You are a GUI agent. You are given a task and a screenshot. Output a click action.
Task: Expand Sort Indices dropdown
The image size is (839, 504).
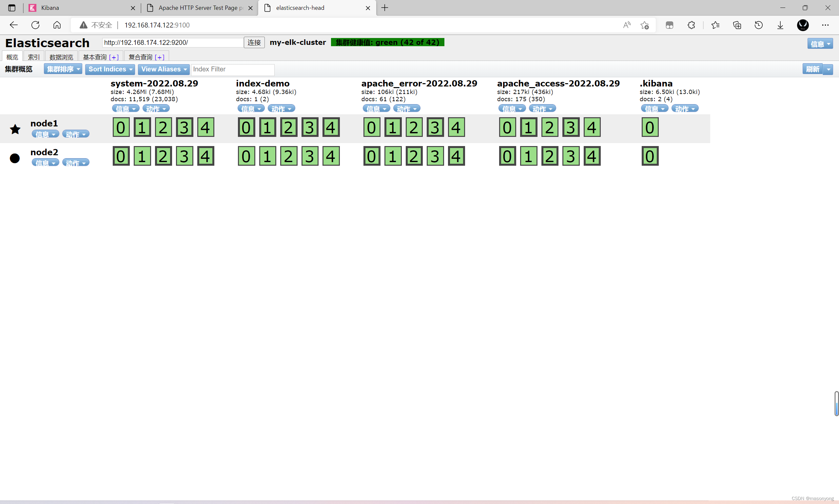pyautogui.click(x=110, y=69)
